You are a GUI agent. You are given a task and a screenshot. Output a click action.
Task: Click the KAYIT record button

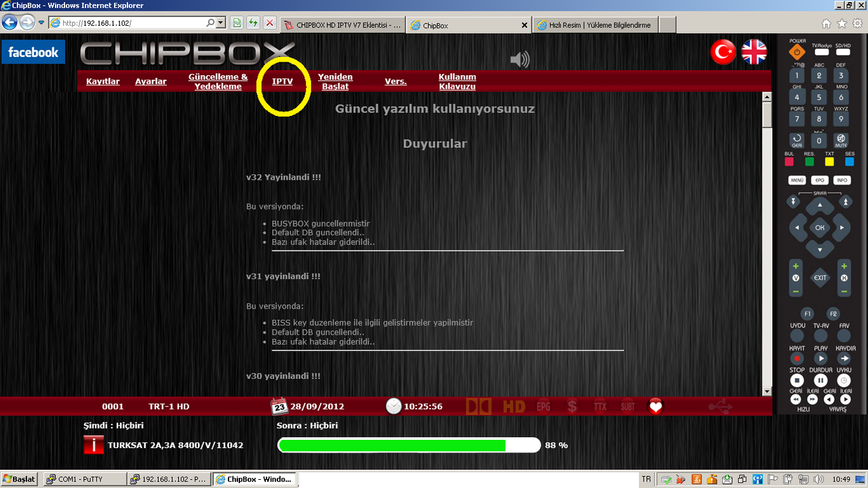[x=797, y=359]
